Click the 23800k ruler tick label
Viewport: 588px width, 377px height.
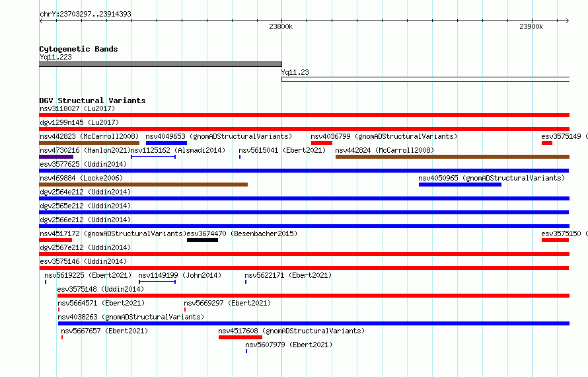point(281,26)
